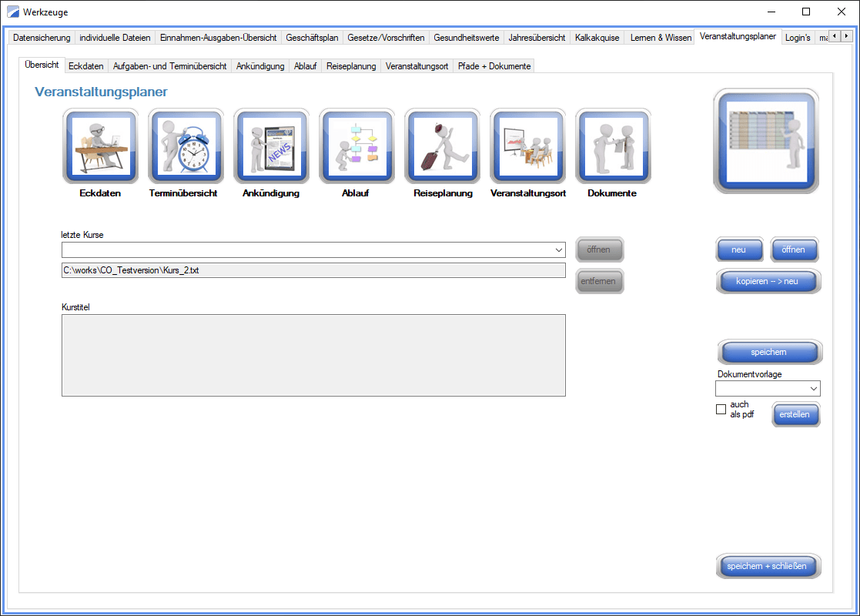Click the 'erstellen' button

click(795, 414)
